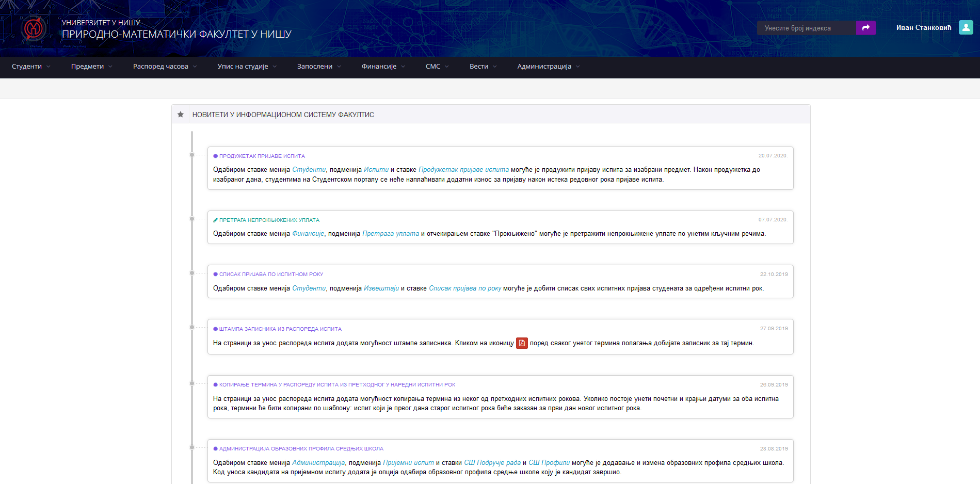Click the faculty logo emblem
This screenshot has width=980, height=484.
tap(34, 28)
